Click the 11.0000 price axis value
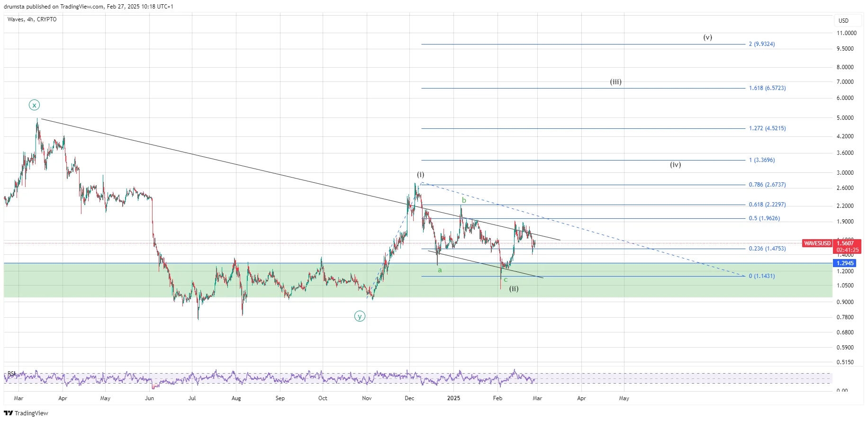This screenshot has height=421, width=868. coord(847,33)
